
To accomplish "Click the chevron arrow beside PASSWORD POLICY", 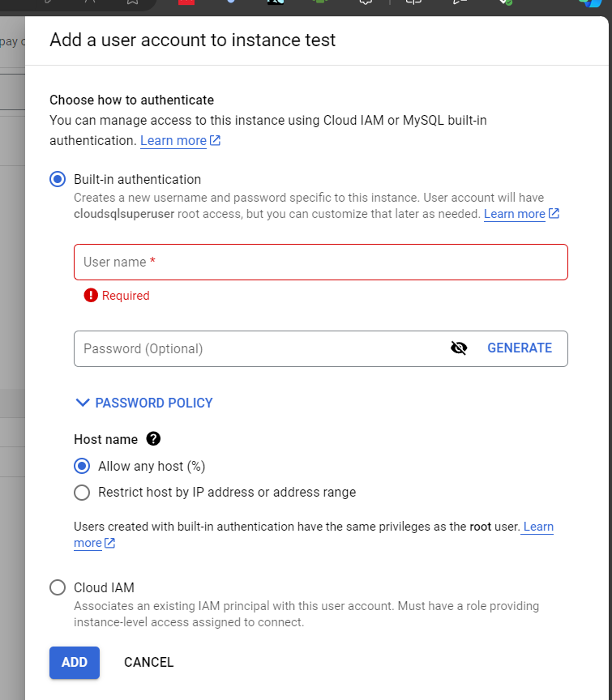I will (82, 403).
